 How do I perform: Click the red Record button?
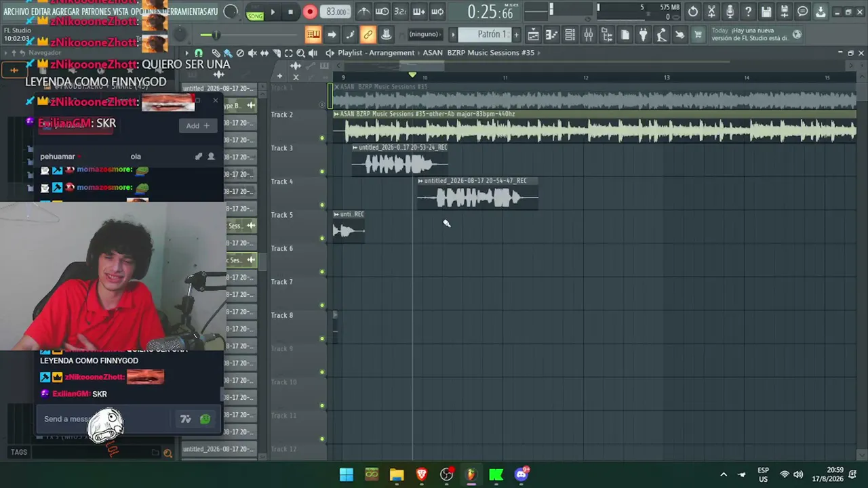coord(310,12)
